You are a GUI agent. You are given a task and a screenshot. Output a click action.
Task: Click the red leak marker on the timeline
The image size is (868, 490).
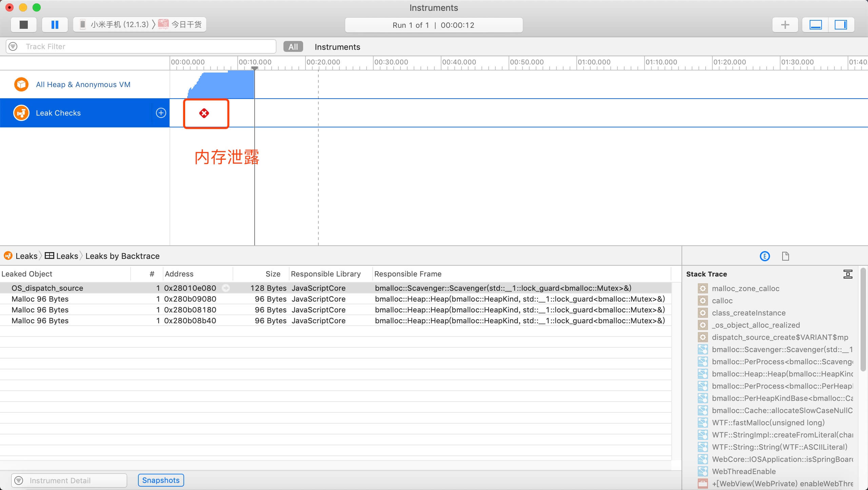point(204,113)
